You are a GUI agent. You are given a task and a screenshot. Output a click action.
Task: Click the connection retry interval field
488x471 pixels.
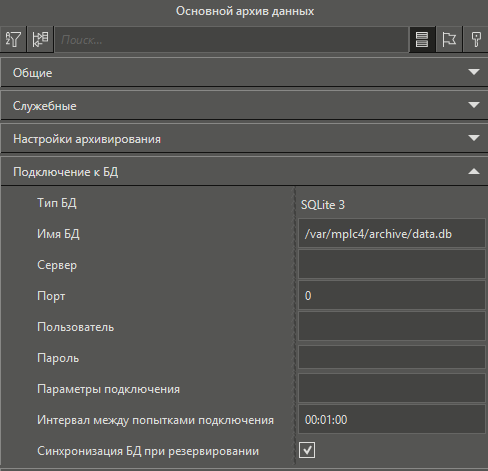pyautogui.click(x=392, y=419)
